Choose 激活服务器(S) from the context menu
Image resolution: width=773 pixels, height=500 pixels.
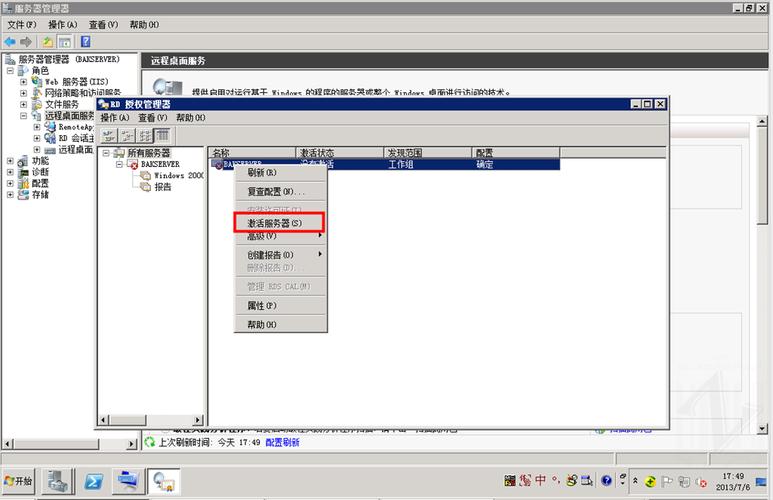(x=280, y=223)
